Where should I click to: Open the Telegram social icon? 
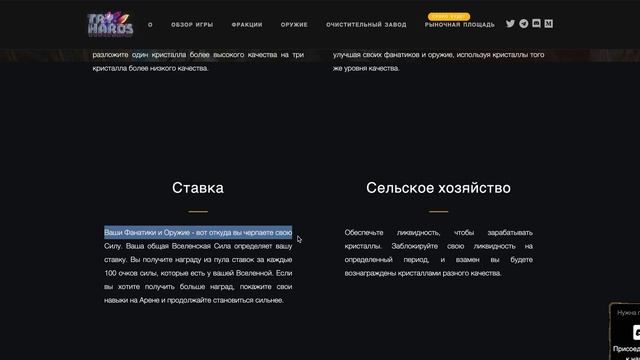524,24
